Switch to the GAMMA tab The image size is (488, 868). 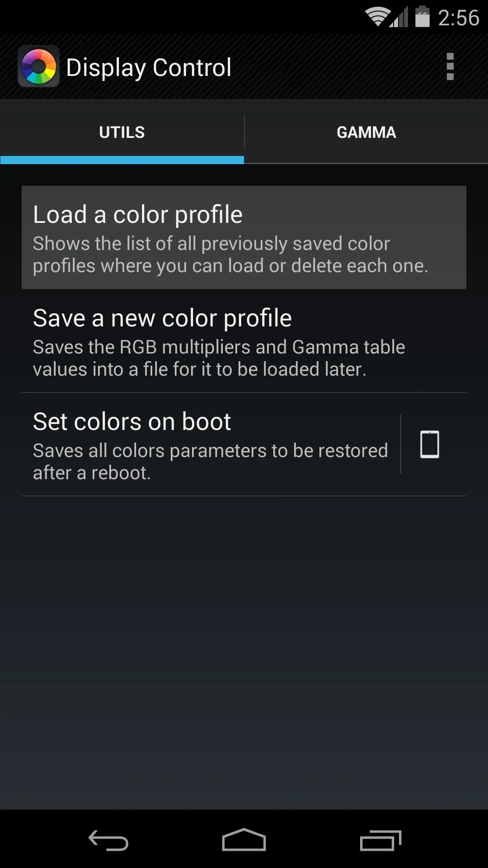coord(366,132)
